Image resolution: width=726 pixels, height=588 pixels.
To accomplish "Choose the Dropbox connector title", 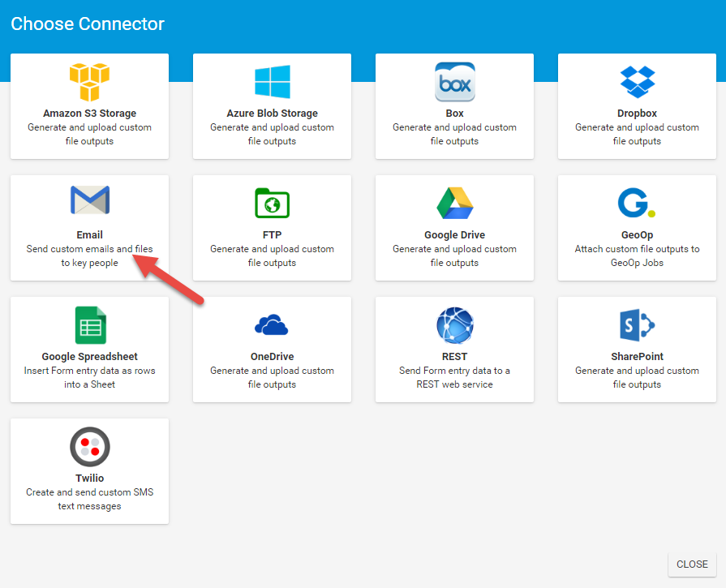I will click(637, 114).
